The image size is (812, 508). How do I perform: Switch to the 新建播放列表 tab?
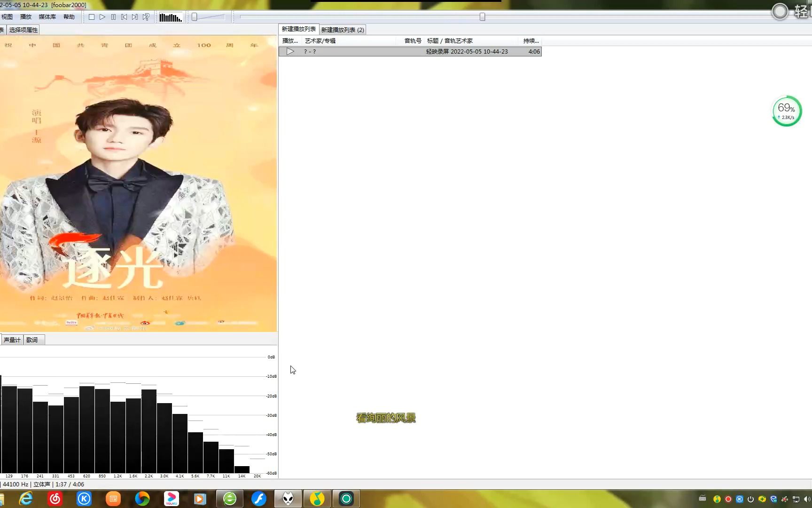[299, 29]
